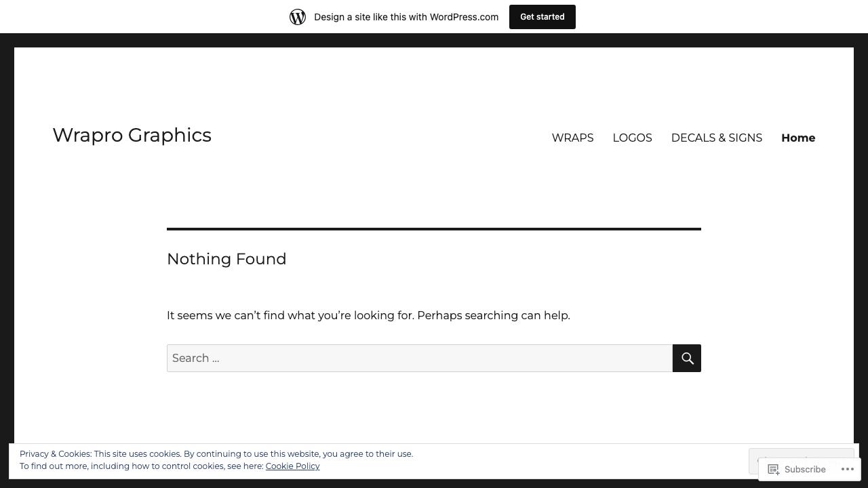Click the thick black rule above Nothing Found
The width and height of the screenshot is (868, 488).
pyautogui.click(x=434, y=229)
